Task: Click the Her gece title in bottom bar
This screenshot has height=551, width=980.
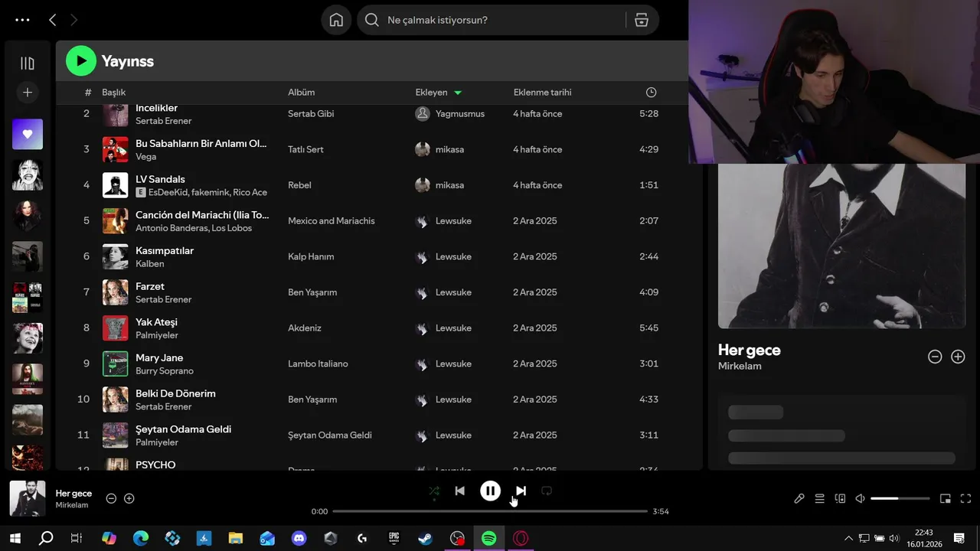Action: (x=73, y=494)
